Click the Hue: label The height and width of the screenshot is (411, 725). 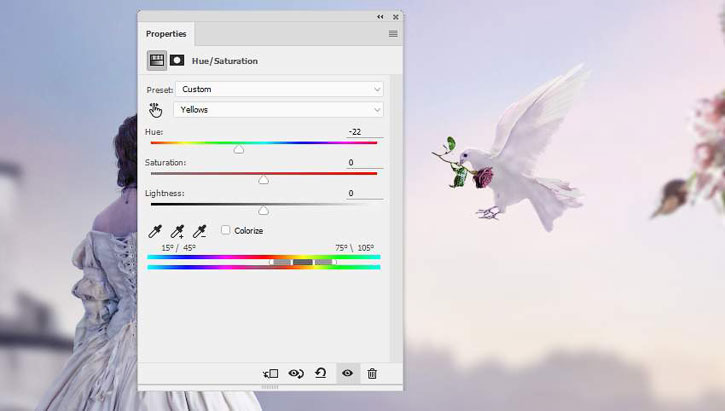point(154,132)
